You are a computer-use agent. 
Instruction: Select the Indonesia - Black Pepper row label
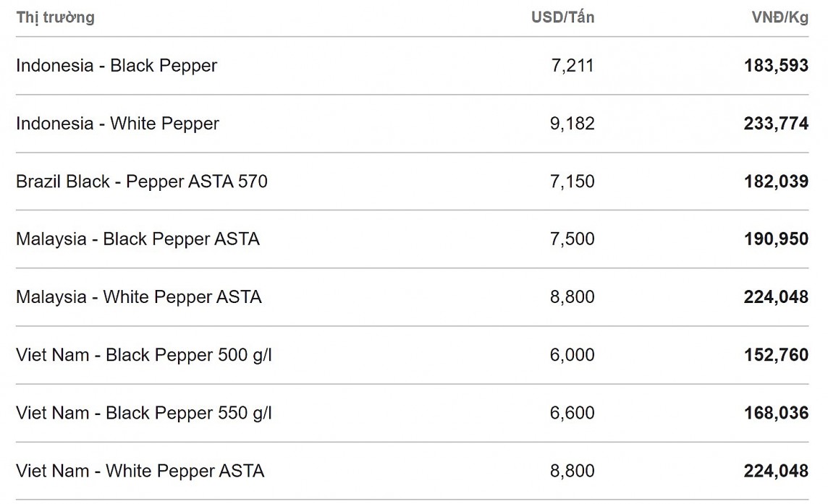pyautogui.click(x=117, y=66)
